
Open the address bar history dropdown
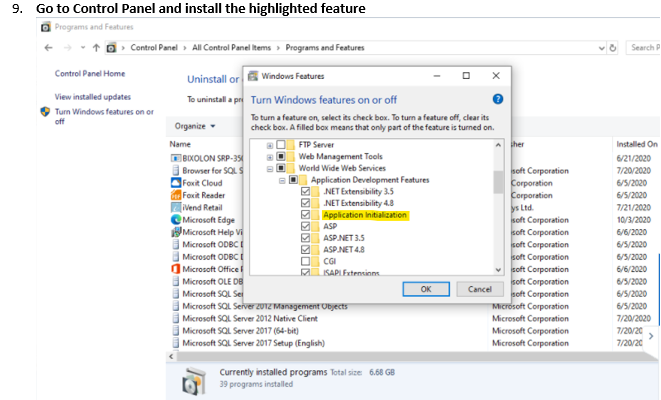click(602, 48)
